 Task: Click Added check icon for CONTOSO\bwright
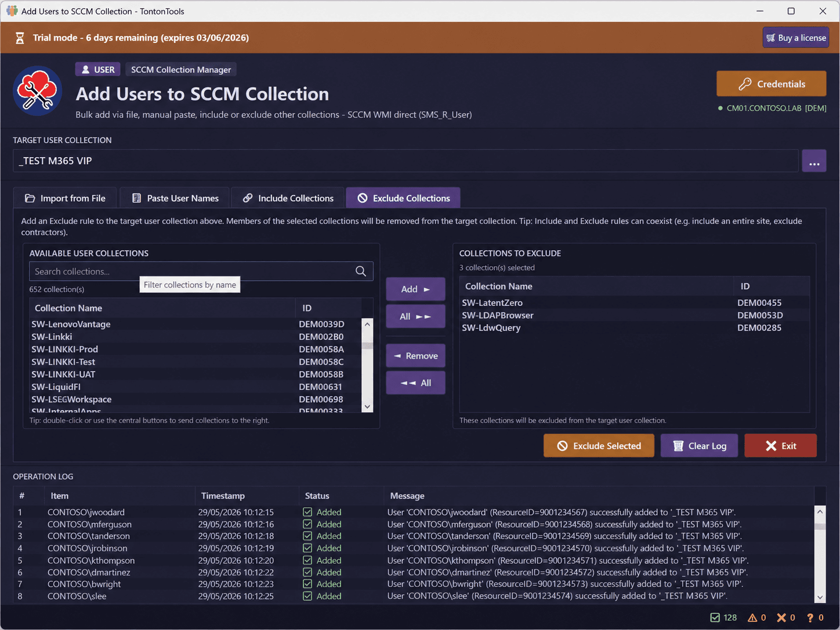[x=307, y=584]
